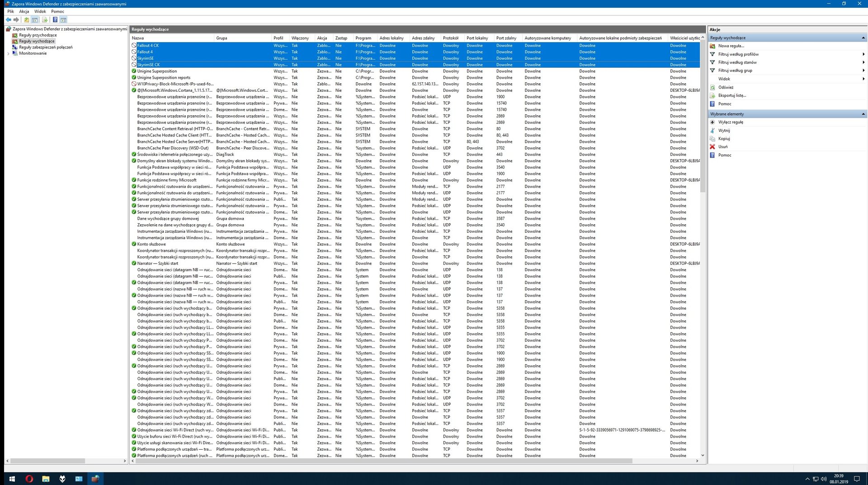Click the Program column header

tap(365, 38)
